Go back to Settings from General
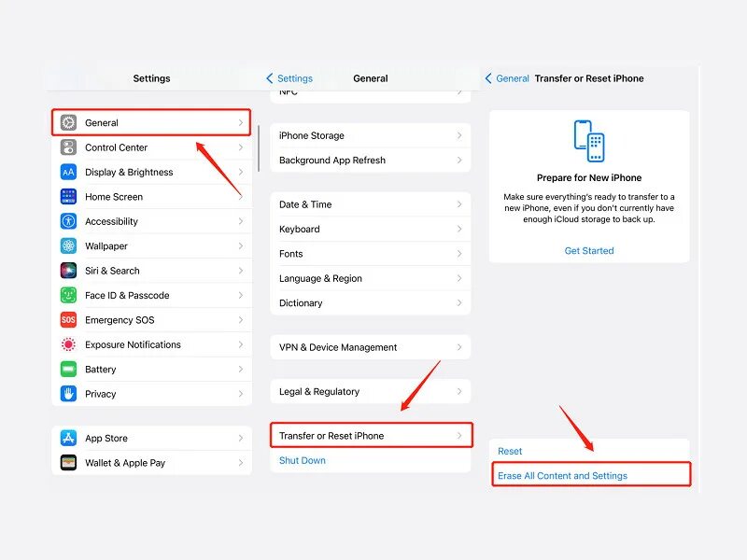The width and height of the screenshot is (747, 560). coord(289,78)
